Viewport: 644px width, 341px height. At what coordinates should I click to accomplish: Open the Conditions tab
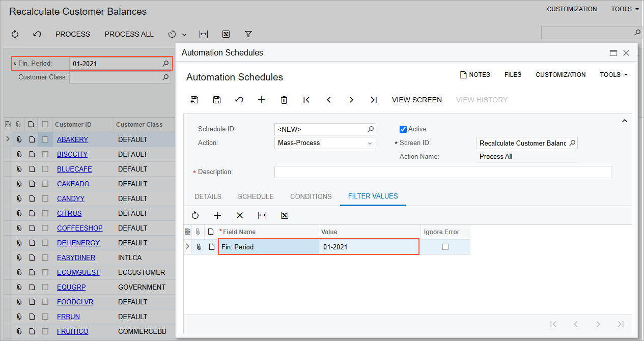click(311, 196)
